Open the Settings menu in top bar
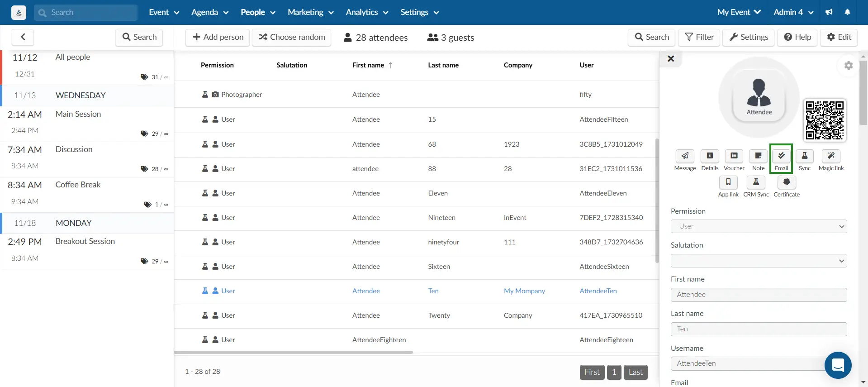The width and height of the screenshot is (868, 387). pyautogui.click(x=419, y=12)
